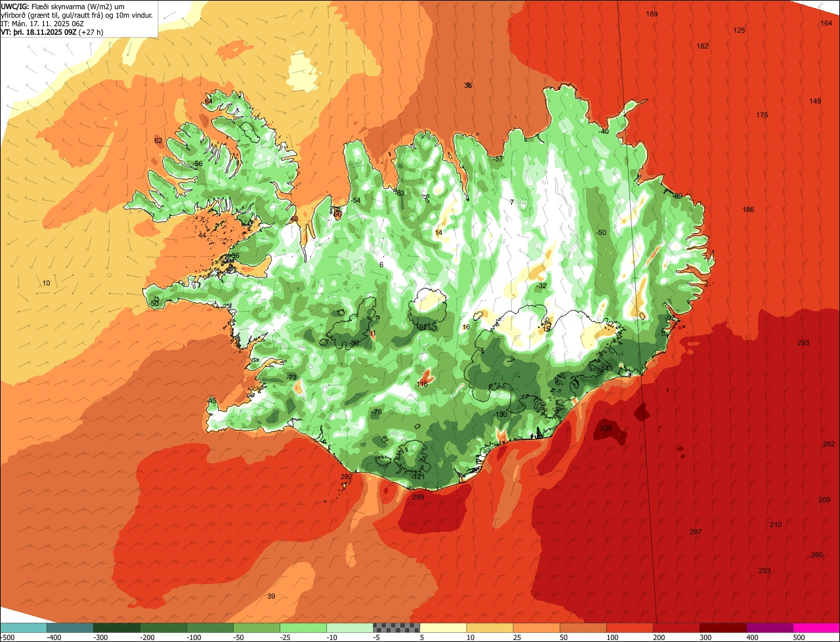Click the legend label '500'
The width and height of the screenshot is (840, 642).
(799, 637)
